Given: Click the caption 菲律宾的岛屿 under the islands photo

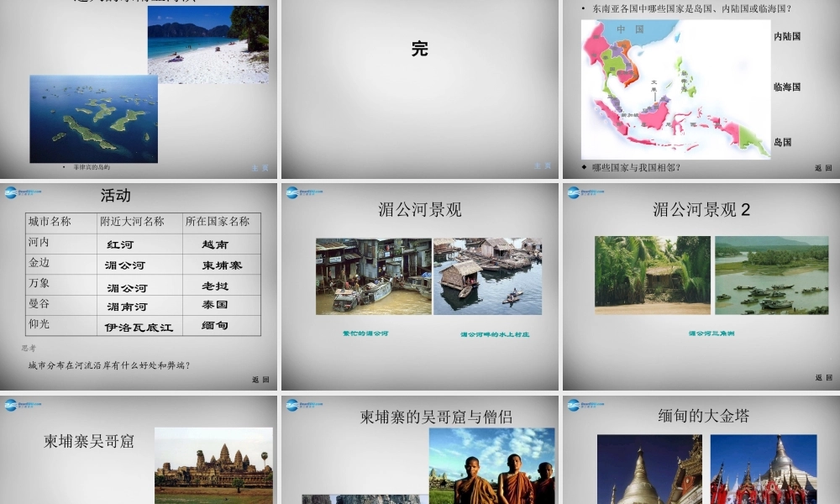Looking at the screenshot, I should point(92,167).
